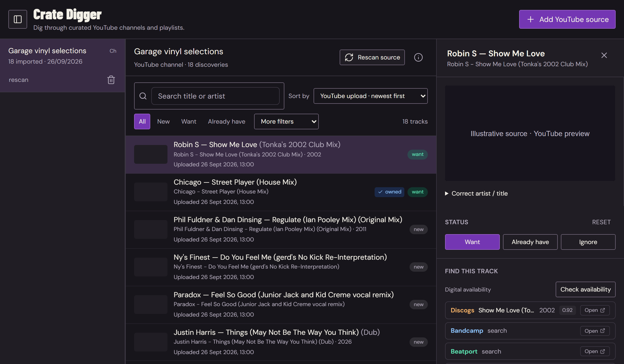Open the Discogs result via Open button

595,310
